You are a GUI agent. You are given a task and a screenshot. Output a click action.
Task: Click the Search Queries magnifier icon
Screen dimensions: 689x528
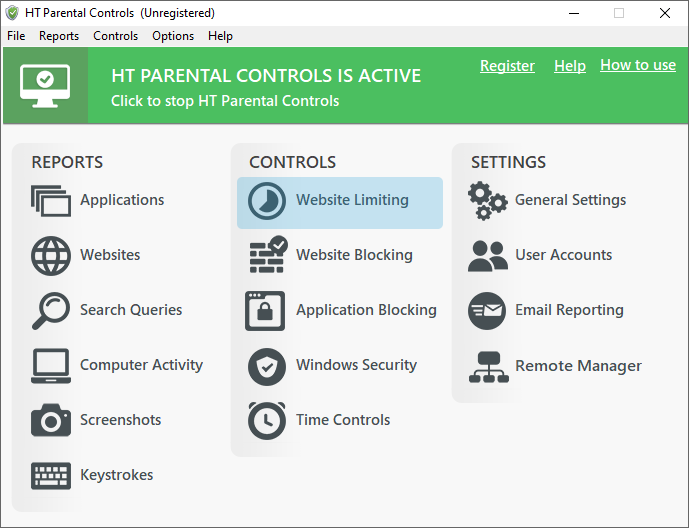[51, 311]
